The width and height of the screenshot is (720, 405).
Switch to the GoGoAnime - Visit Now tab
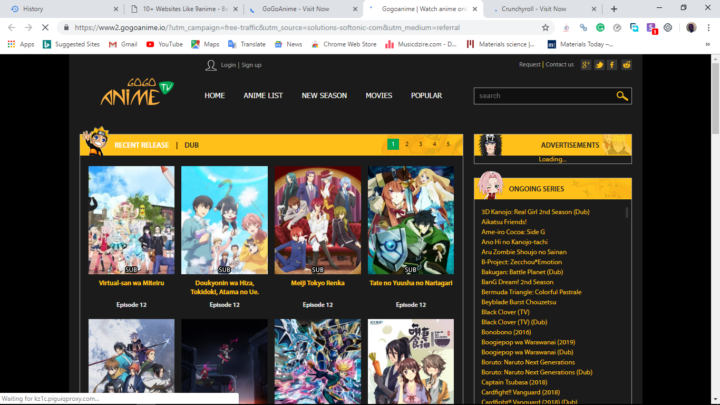[x=303, y=9]
